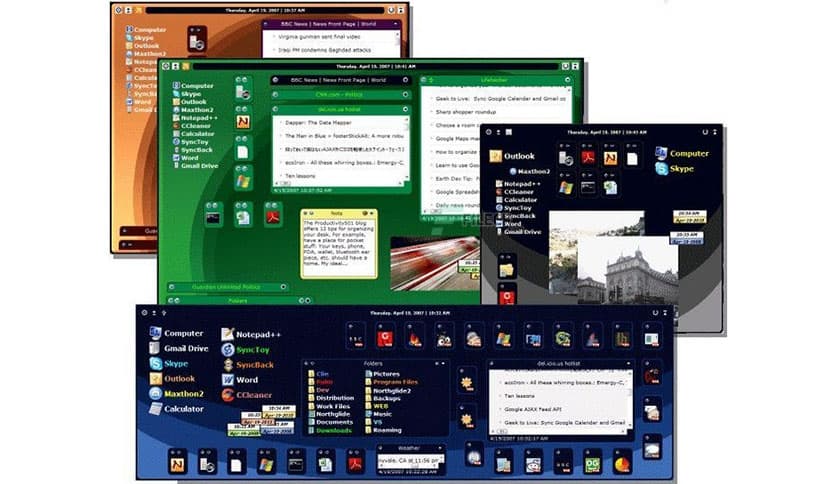This screenshot has height=484, width=836.
Task: Click the flame tile in blue desktop's top row
Action: (415, 337)
